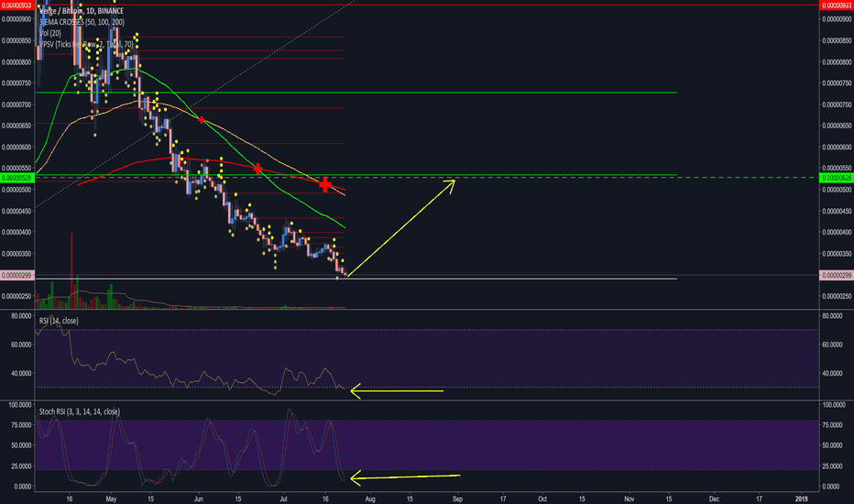Click 100.0000 on the Stoch RSI right scale
This screenshot has height=504, width=854.
(834, 405)
